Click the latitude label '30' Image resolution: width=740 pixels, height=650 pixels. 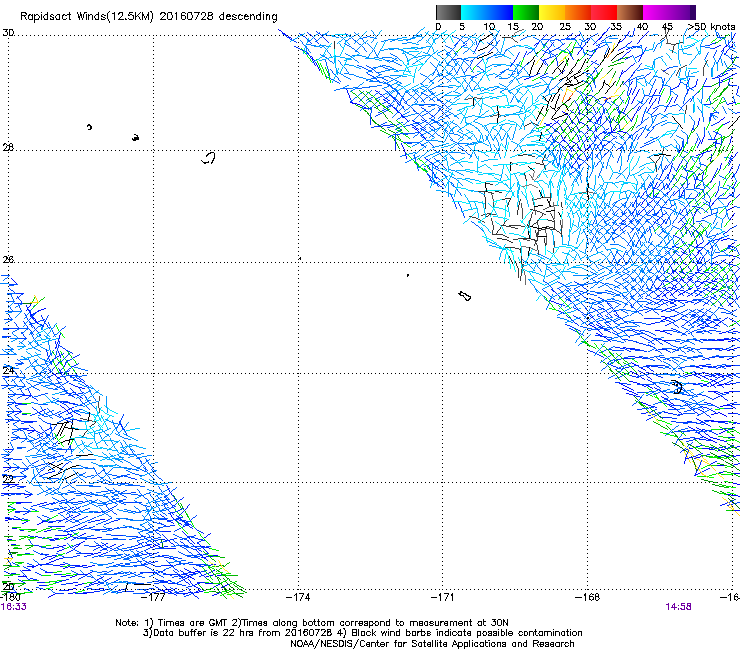click(x=8, y=33)
